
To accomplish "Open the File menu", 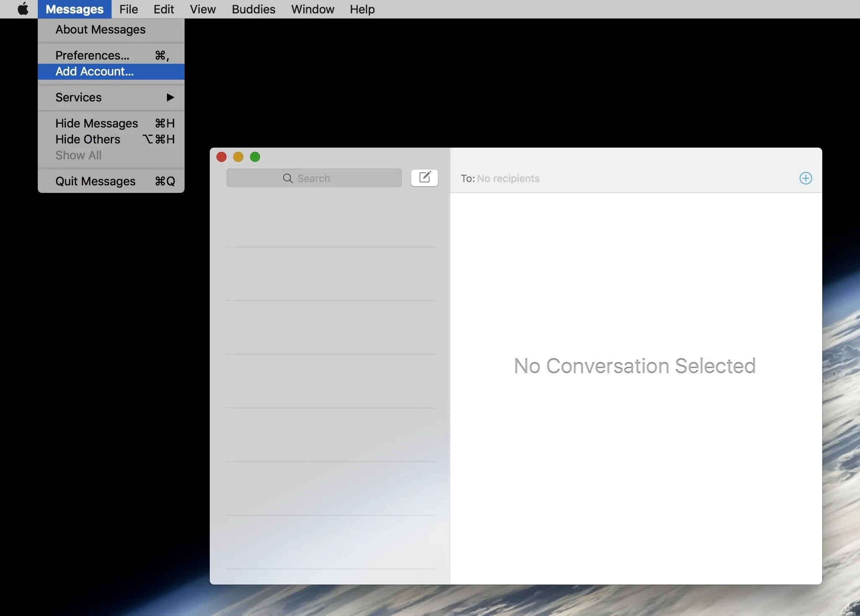I will tap(128, 9).
